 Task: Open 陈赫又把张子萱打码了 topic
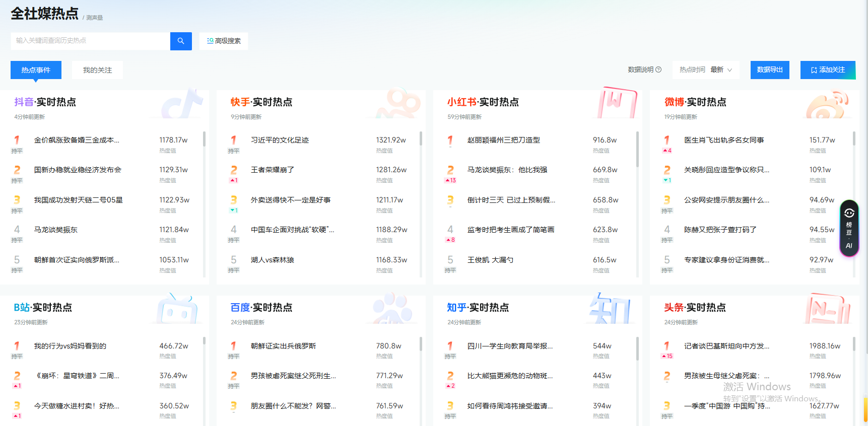(x=720, y=230)
